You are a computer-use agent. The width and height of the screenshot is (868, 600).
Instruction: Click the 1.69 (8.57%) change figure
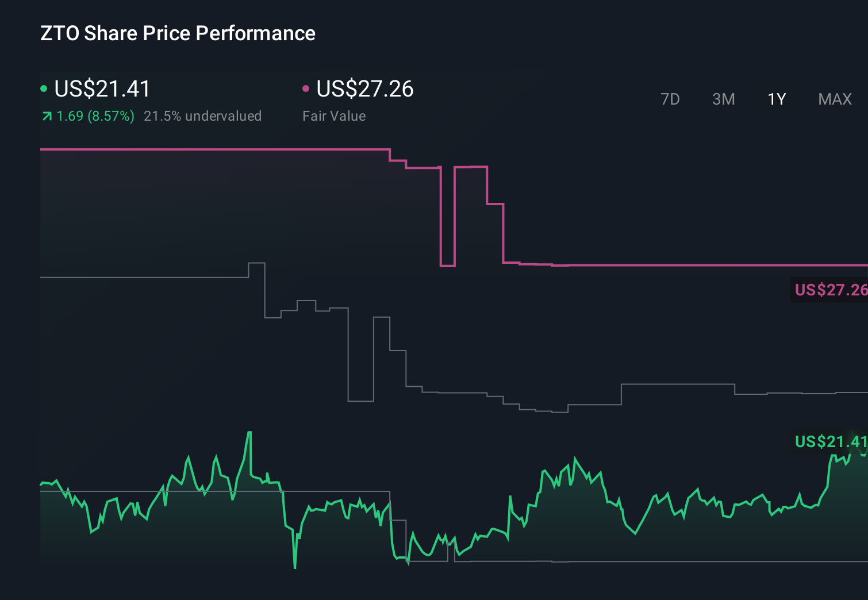click(x=94, y=116)
